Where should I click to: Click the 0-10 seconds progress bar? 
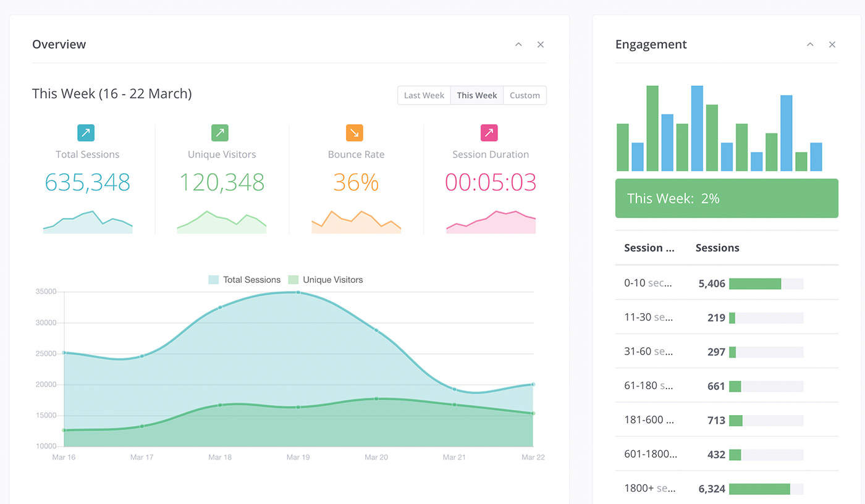pos(766,283)
